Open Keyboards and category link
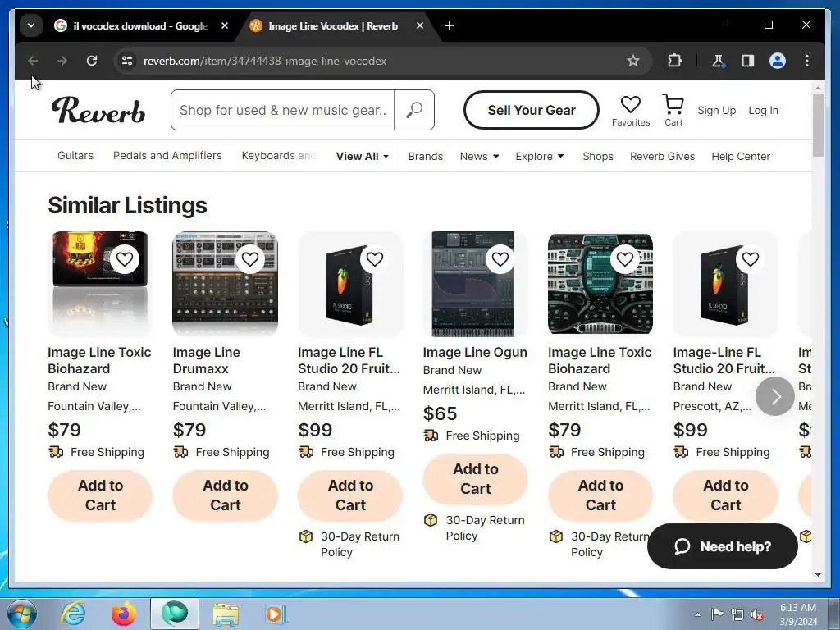This screenshot has height=630, width=840. tap(279, 155)
